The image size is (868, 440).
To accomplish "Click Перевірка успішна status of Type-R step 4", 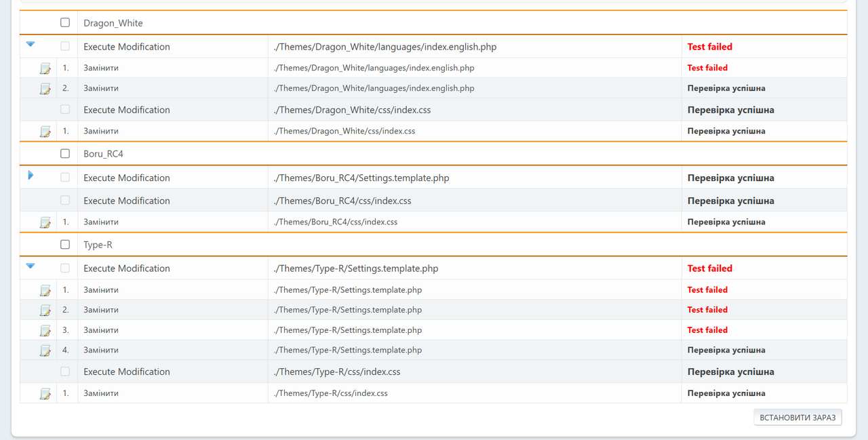I will (726, 351).
